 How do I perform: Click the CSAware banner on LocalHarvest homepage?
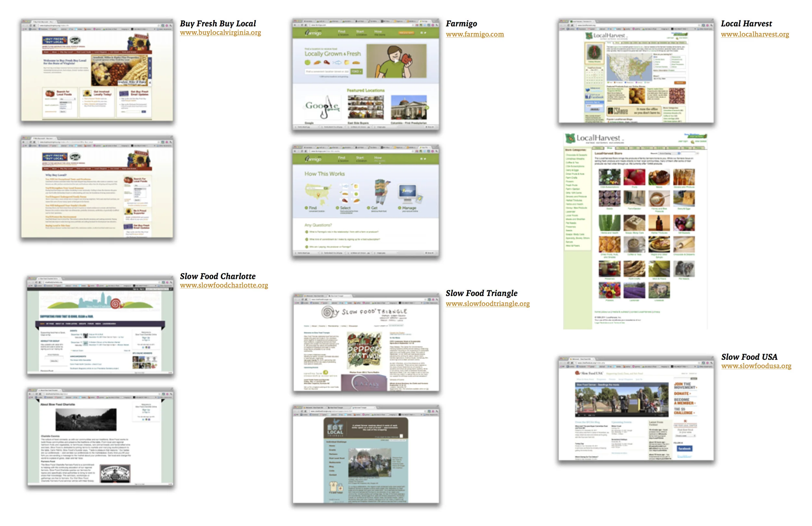(634, 111)
